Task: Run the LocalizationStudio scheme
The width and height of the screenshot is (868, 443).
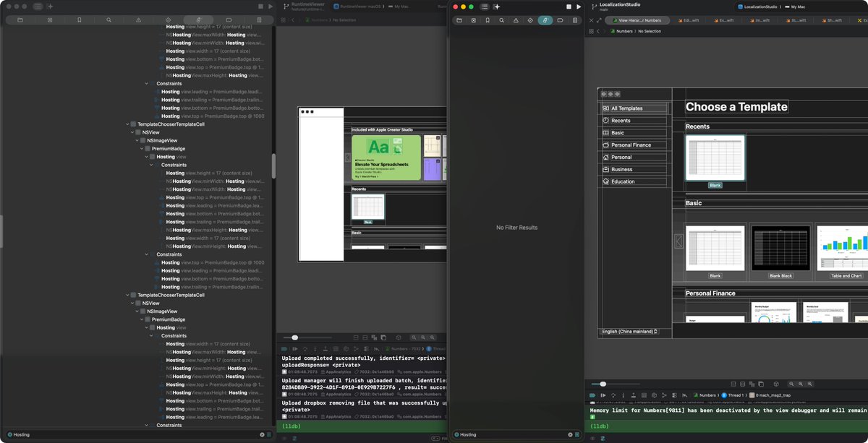Action: coord(578,7)
